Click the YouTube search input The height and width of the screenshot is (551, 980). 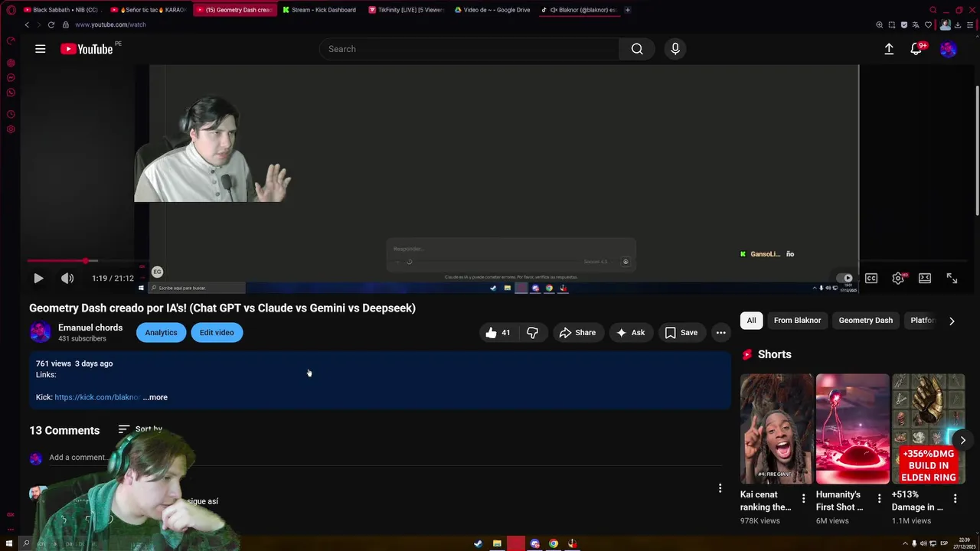[469, 49]
